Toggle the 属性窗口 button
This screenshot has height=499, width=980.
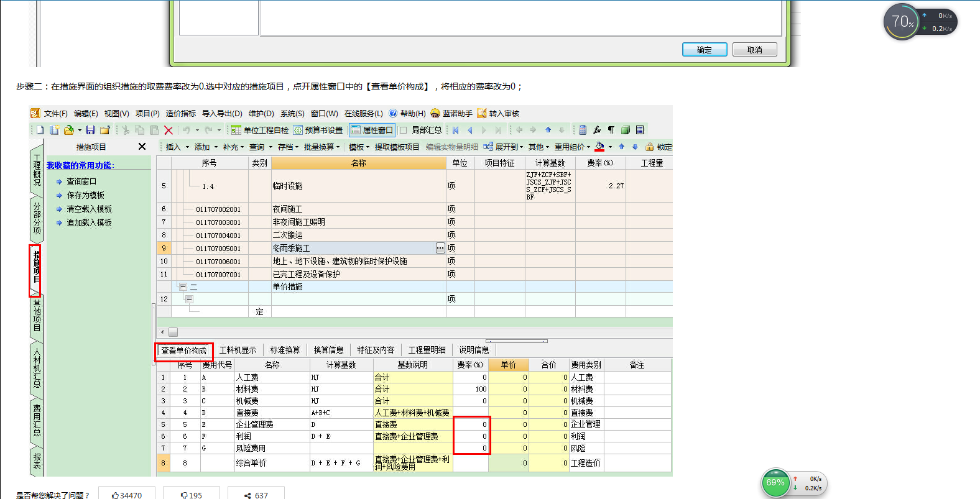click(x=372, y=130)
